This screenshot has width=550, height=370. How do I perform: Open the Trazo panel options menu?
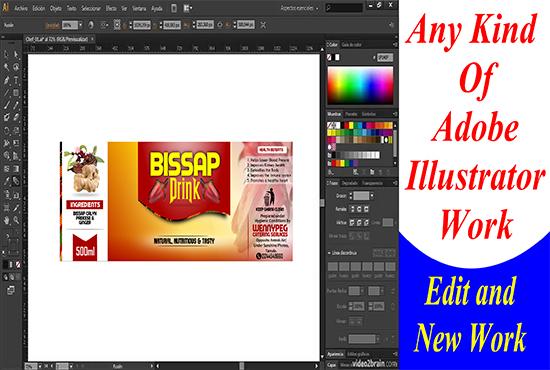click(x=395, y=183)
